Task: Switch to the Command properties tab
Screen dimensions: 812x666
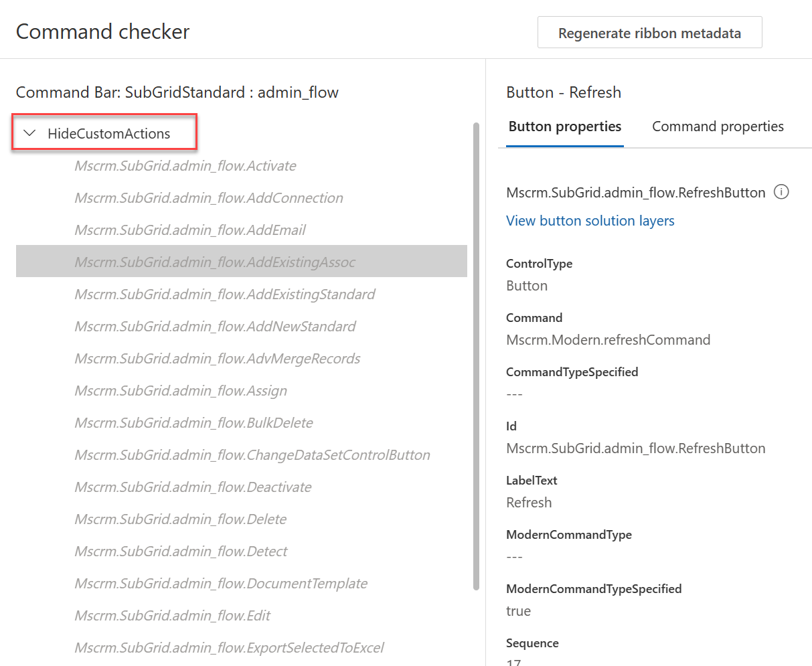Action: coord(717,126)
